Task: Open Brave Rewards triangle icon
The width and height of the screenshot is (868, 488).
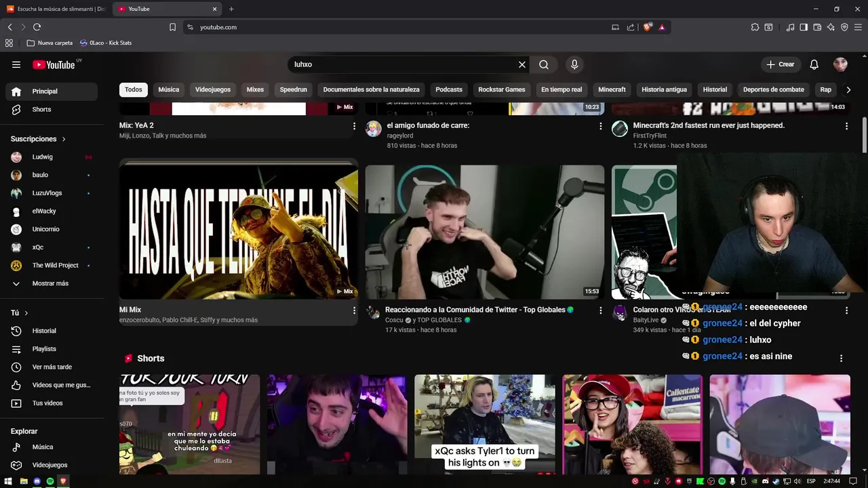Action: pos(662,27)
